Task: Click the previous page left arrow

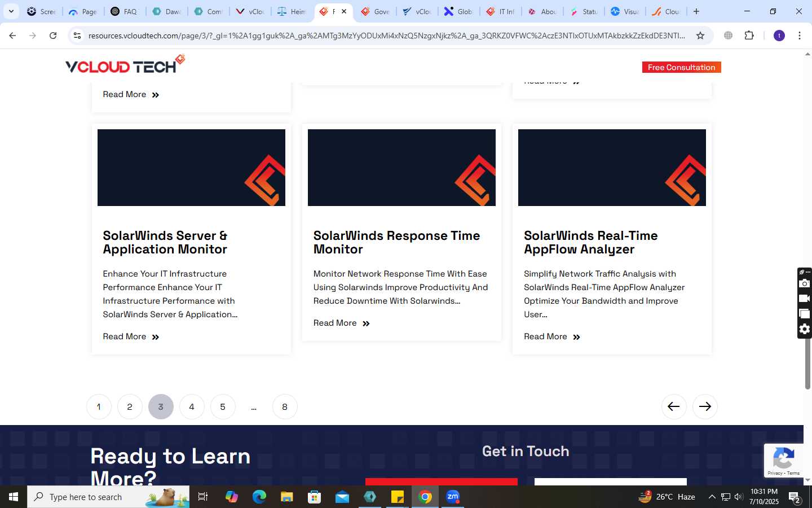Action: point(674,406)
